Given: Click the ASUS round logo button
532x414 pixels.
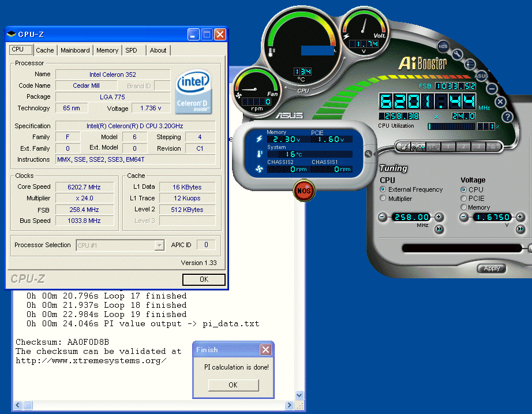Looking at the screenshot, I should click(481, 76).
